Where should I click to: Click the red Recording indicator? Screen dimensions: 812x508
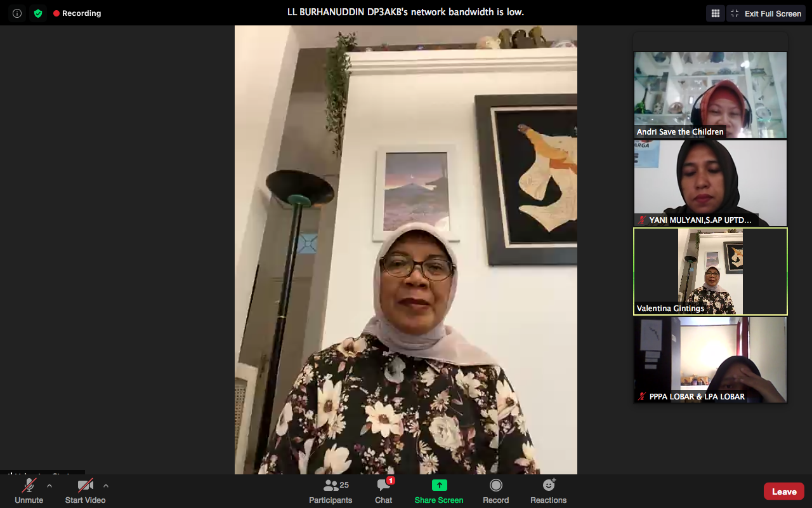pyautogui.click(x=77, y=13)
